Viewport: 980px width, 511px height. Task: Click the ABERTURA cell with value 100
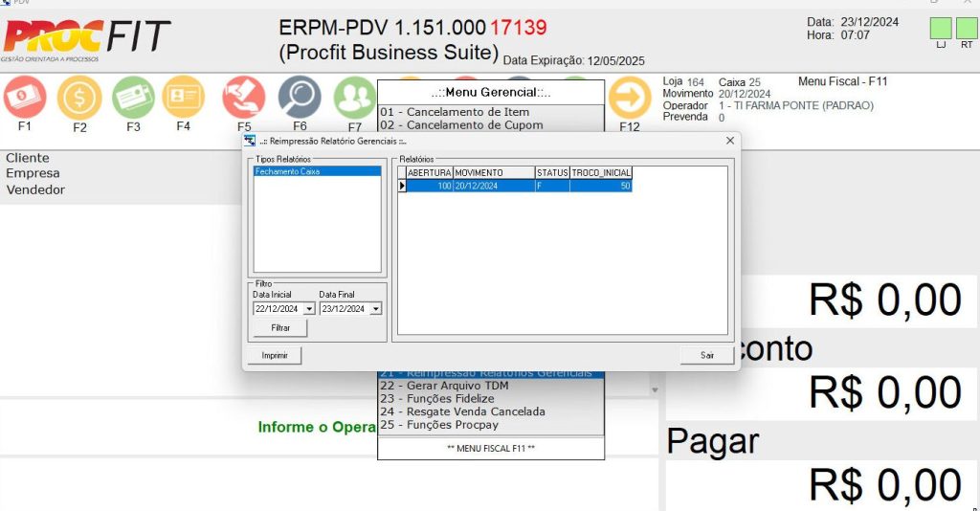(x=429, y=186)
